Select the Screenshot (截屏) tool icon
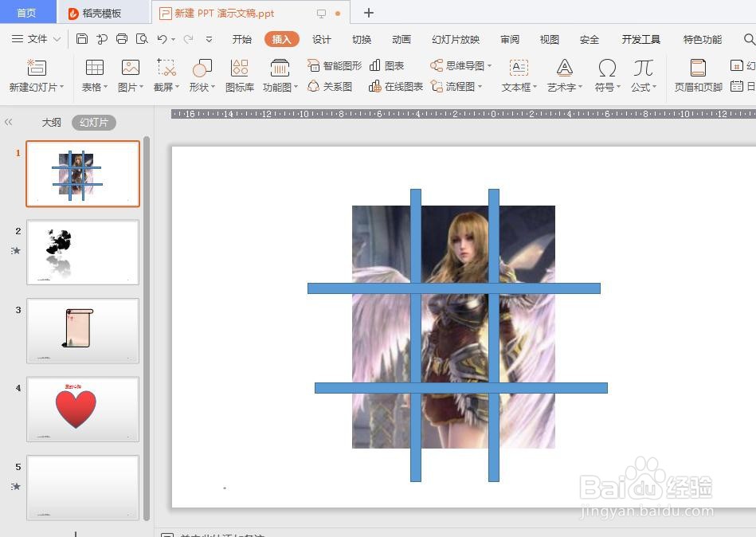Screen dimensions: 756x537 pyautogui.click(x=166, y=68)
